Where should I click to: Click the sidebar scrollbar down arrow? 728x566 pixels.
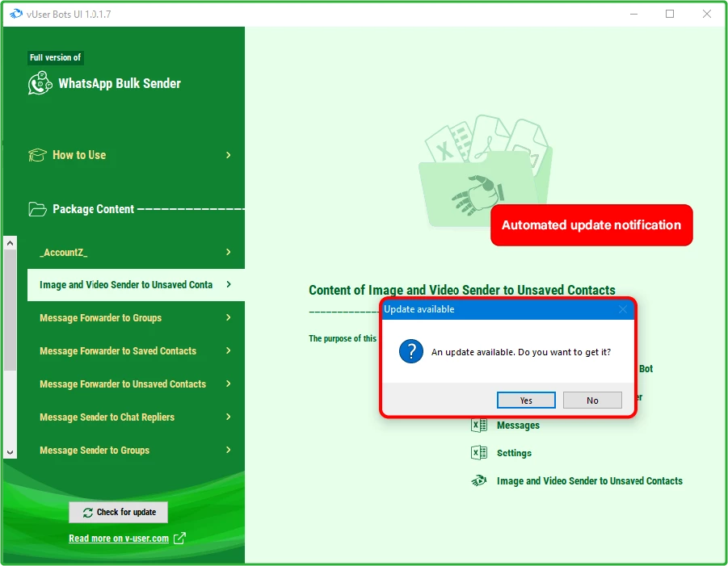(x=11, y=452)
